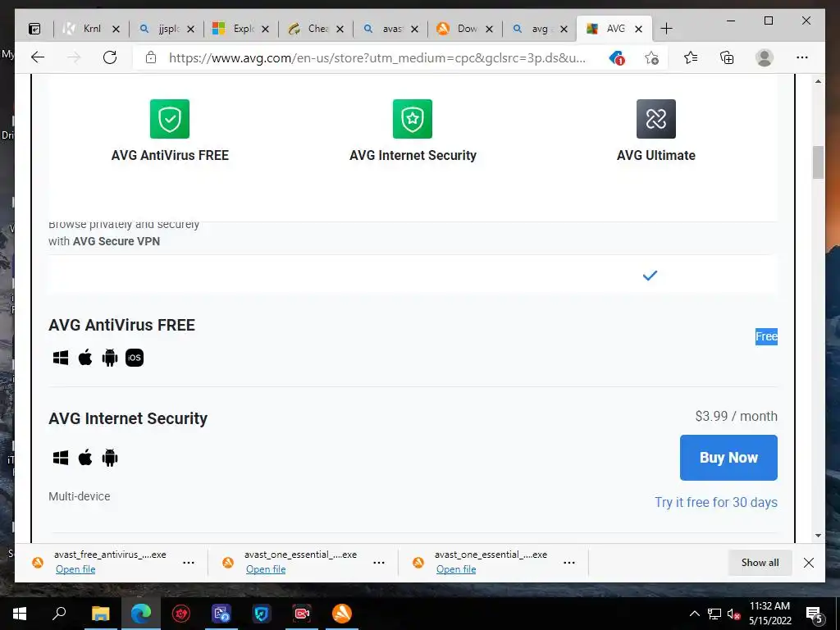Click the blue shield taskbar icon

tap(262, 614)
